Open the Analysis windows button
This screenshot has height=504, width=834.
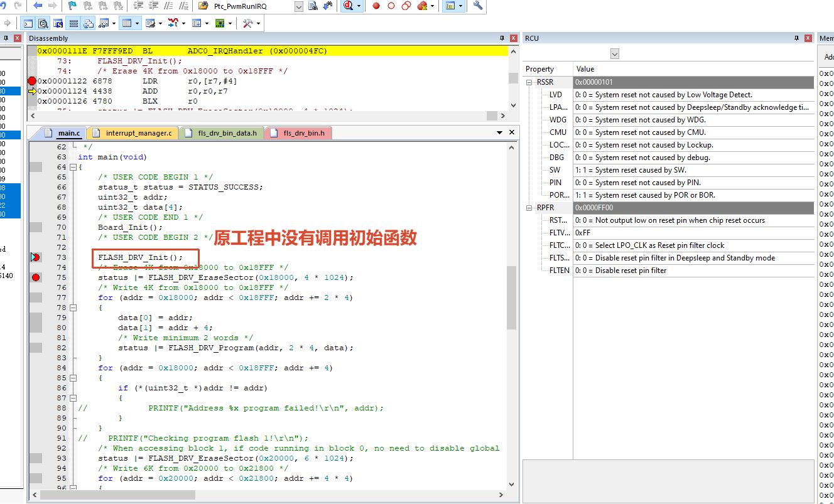(173, 23)
